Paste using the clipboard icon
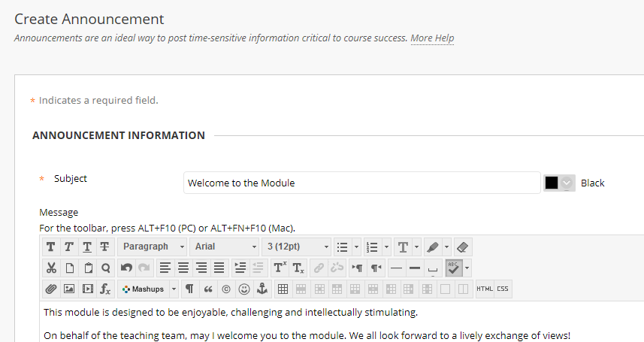 [87, 268]
